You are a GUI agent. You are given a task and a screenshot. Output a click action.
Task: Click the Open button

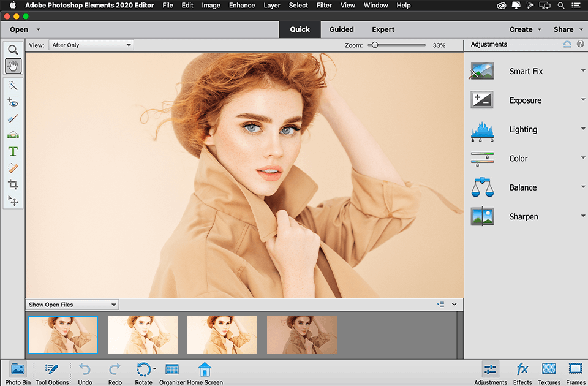19,29
